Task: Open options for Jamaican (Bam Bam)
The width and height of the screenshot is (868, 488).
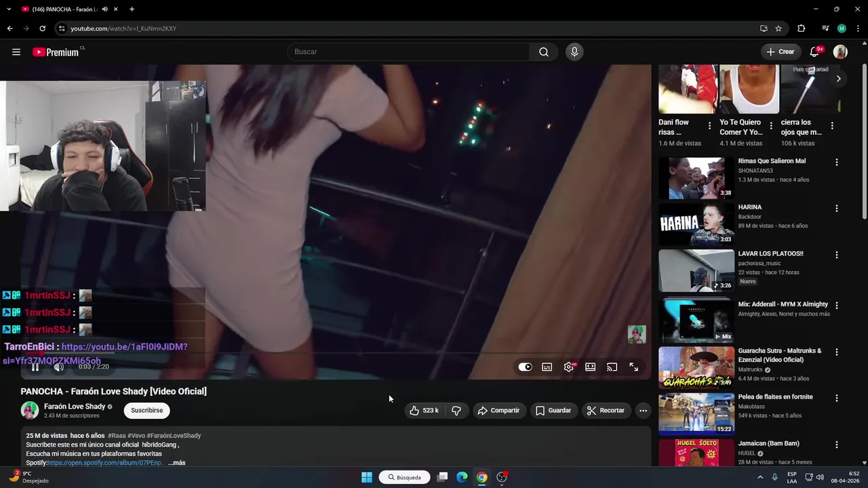Action: coord(836,445)
